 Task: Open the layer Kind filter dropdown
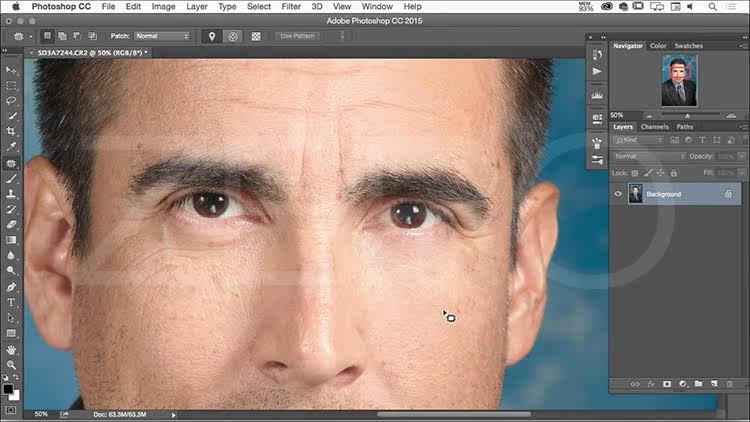click(638, 140)
